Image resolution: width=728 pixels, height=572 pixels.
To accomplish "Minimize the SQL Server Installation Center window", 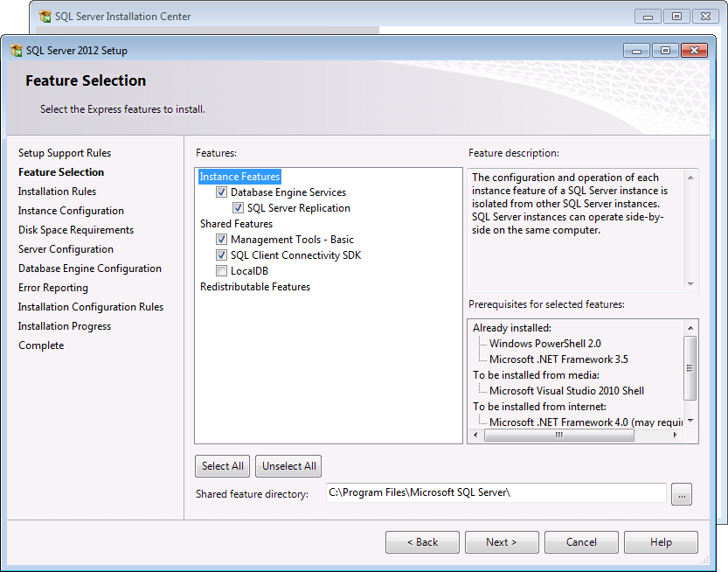I will [648, 17].
